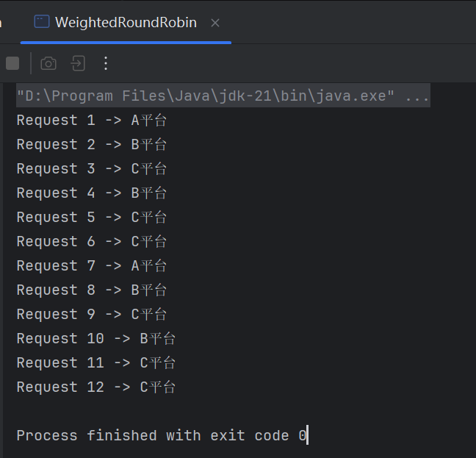
Task: Close the WeightedRoundRobin tab
Action: tap(215, 23)
